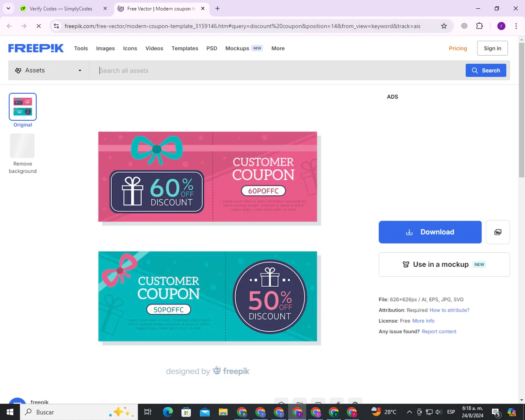Click the Download button
Image resolution: width=525 pixels, height=420 pixels.
(430, 232)
